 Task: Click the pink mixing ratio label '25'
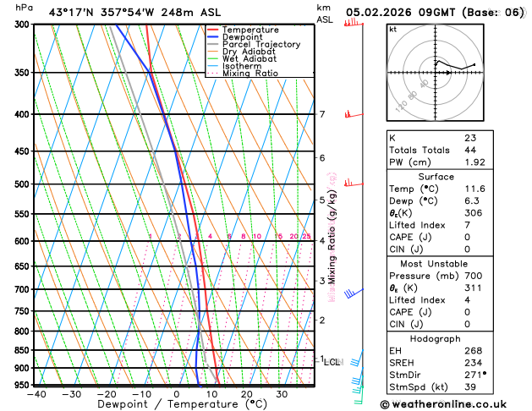click(306, 236)
